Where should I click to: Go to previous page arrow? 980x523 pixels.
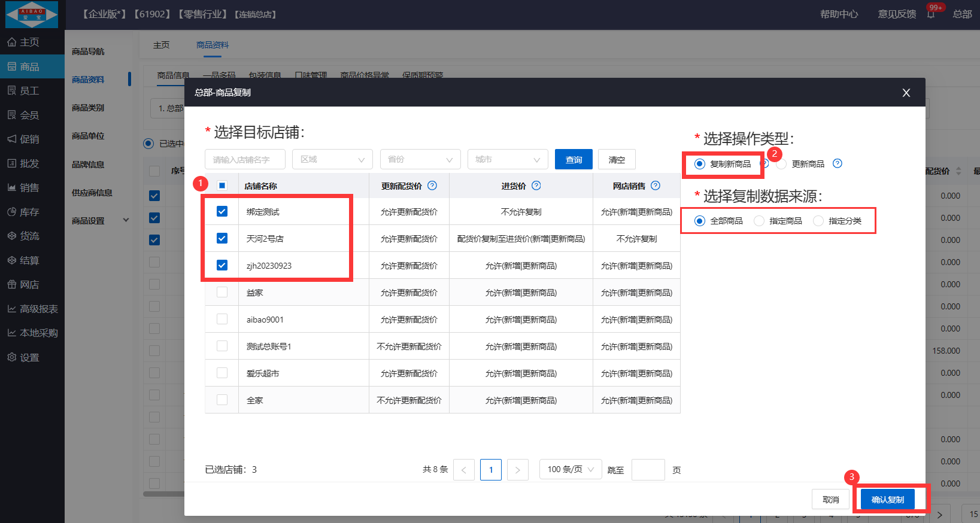tap(464, 470)
